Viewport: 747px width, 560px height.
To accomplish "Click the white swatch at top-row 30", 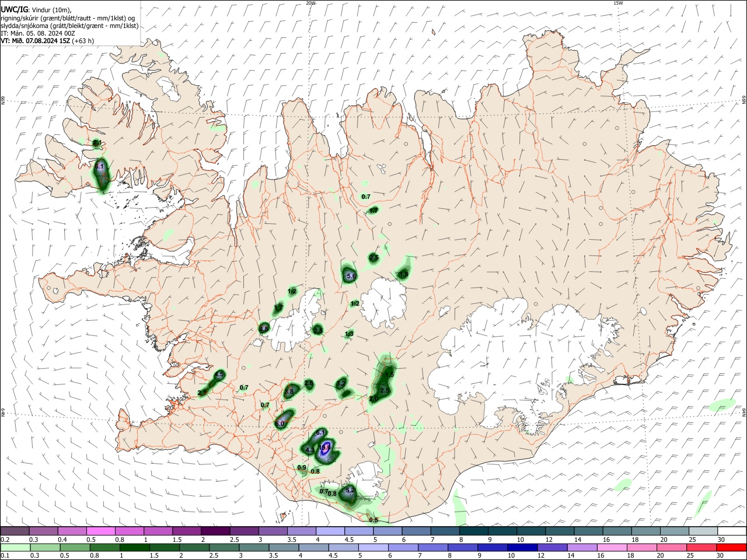I will [x=732, y=531].
